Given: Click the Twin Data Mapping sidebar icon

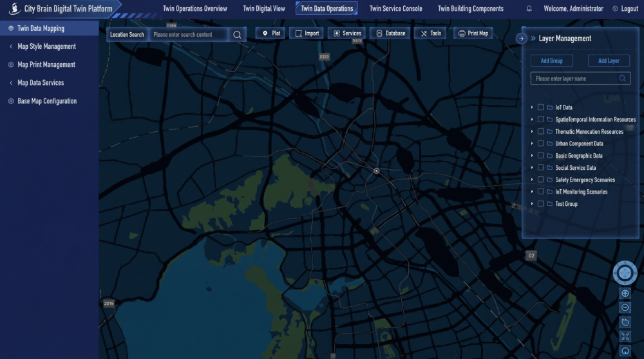Looking at the screenshot, I should pos(11,28).
